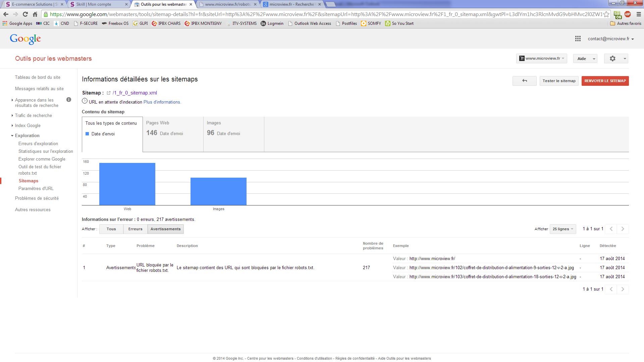
Task: Show only Erreurs in the filter
Action: 135,229
